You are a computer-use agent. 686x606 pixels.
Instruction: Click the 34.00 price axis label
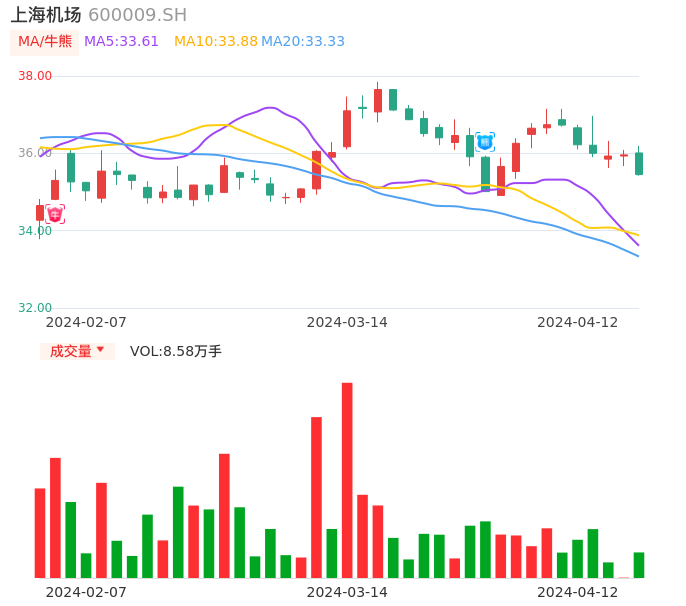coord(35,231)
